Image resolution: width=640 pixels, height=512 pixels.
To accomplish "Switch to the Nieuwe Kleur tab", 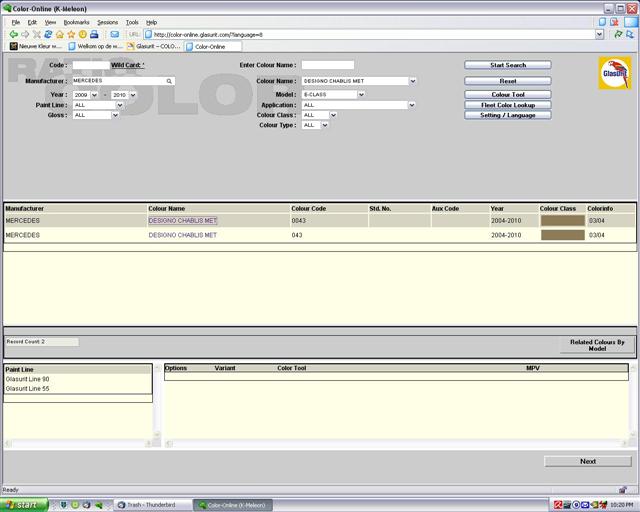I will pyautogui.click(x=36, y=47).
